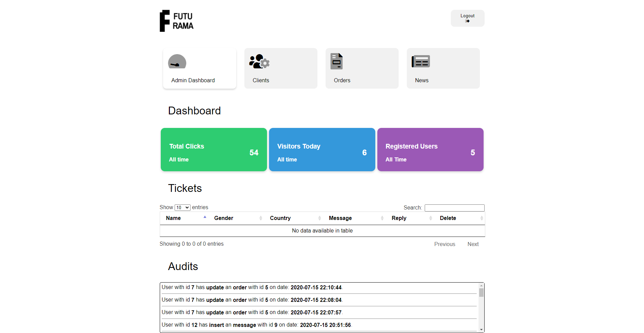
Task: Click the Clients people-and-gear icon
Action: 259,62
